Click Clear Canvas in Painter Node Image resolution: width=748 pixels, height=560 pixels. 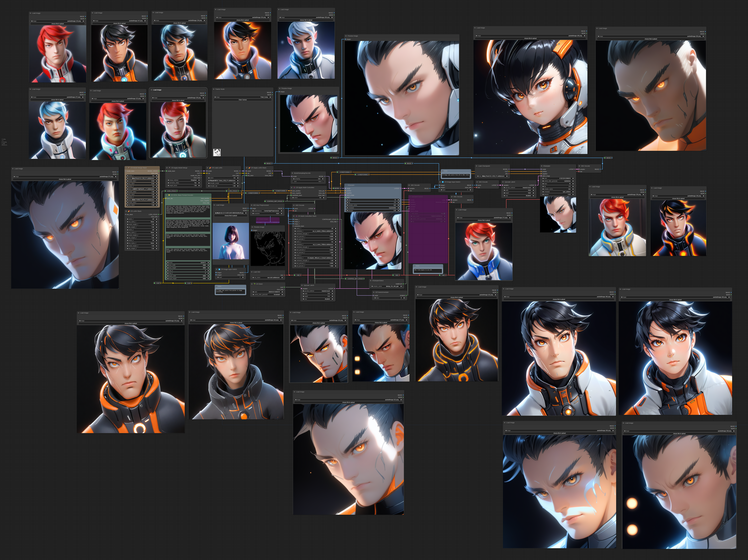tap(243, 100)
